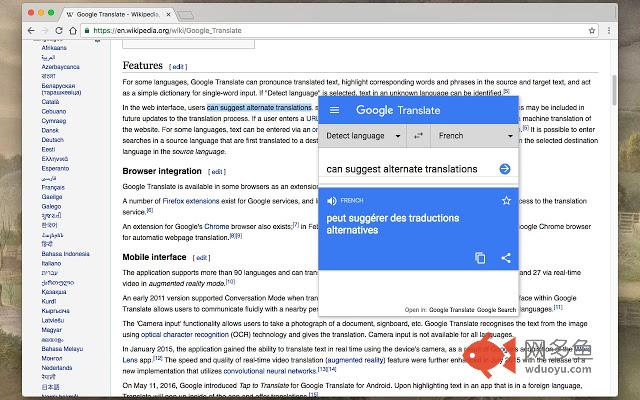The height and width of the screenshot is (400, 640).
Task: Switch to Gaeilge language version
Action: click(x=52, y=197)
